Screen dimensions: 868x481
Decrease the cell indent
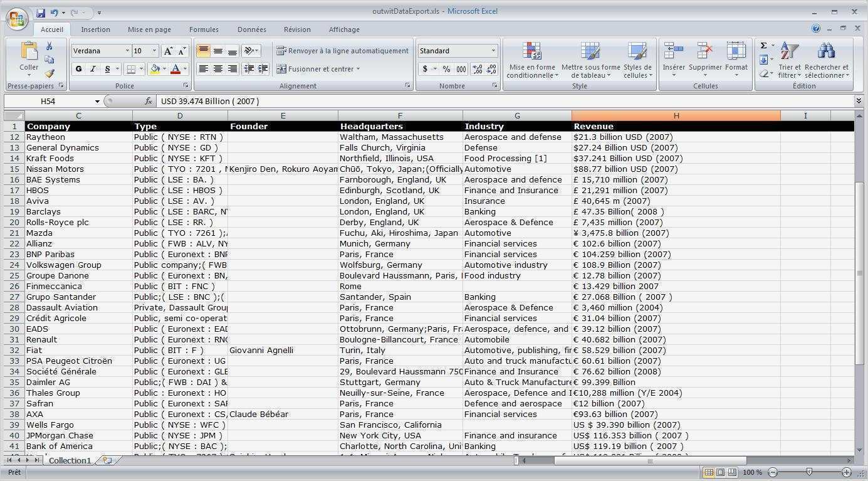249,69
